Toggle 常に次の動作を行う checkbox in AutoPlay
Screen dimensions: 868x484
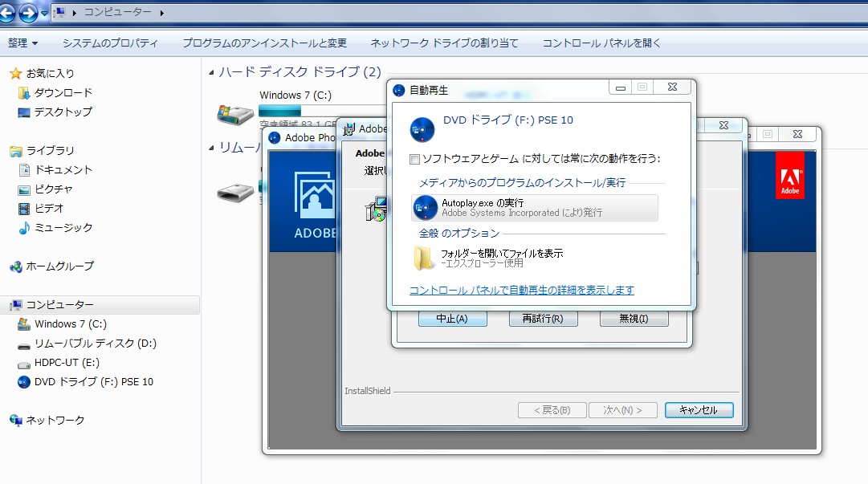(414, 159)
